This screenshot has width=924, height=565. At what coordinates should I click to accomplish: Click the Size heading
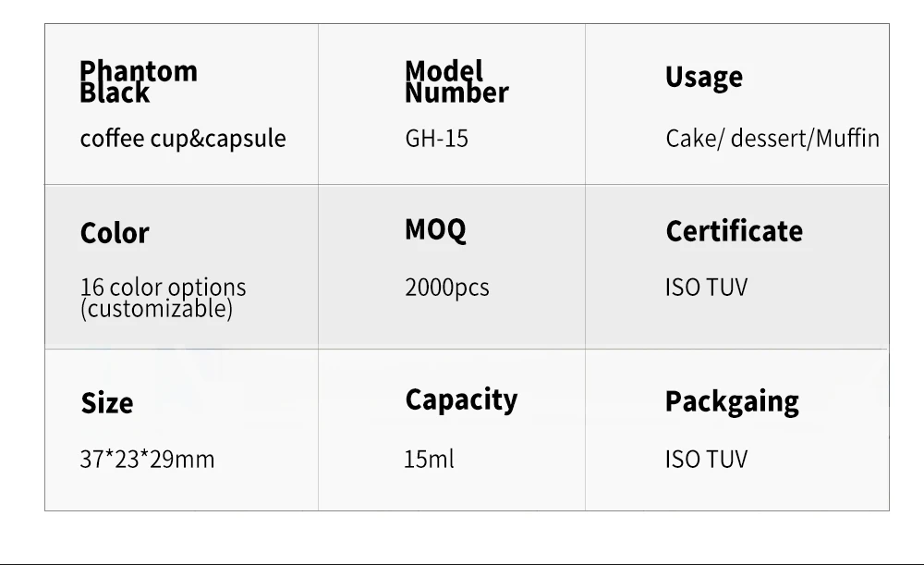[107, 403]
